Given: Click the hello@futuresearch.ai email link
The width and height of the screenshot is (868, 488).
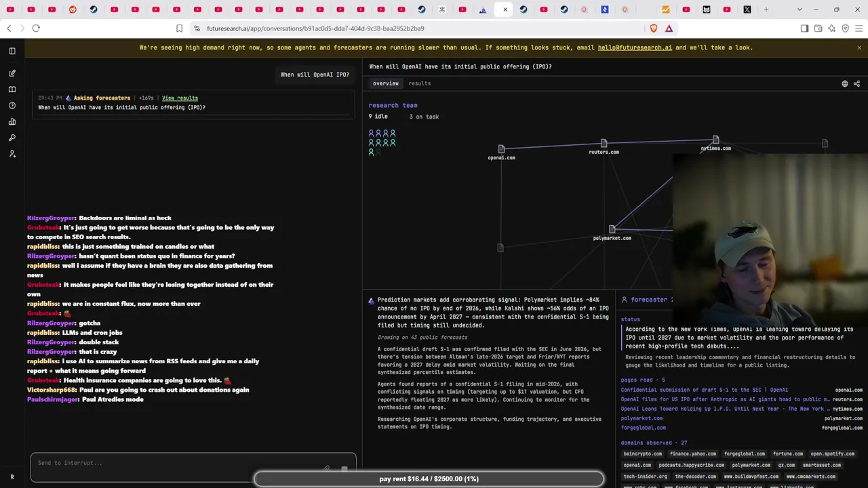Looking at the screenshot, I should [x=635, y=47].
